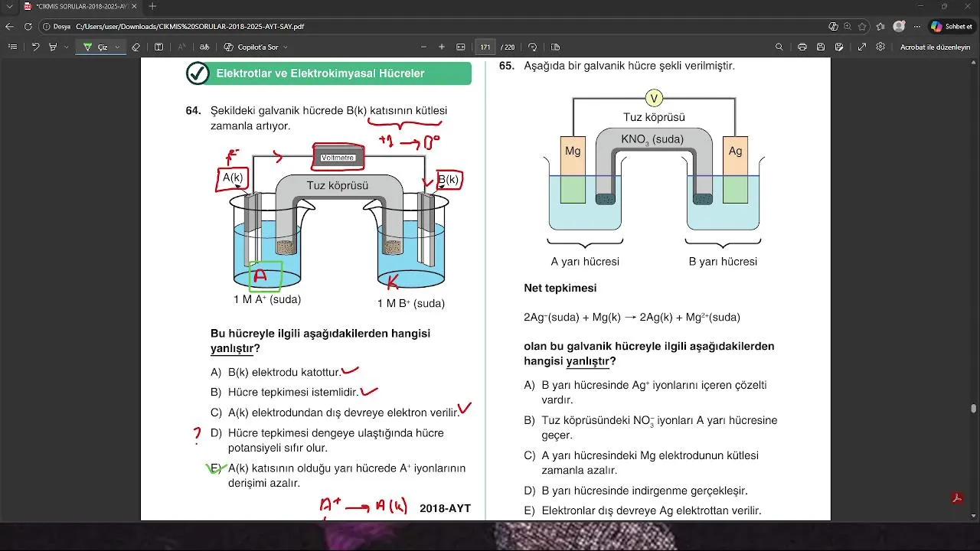Screen dimensions: 980x551
Task: Undo the last annotation
Action: coord(35,47)
